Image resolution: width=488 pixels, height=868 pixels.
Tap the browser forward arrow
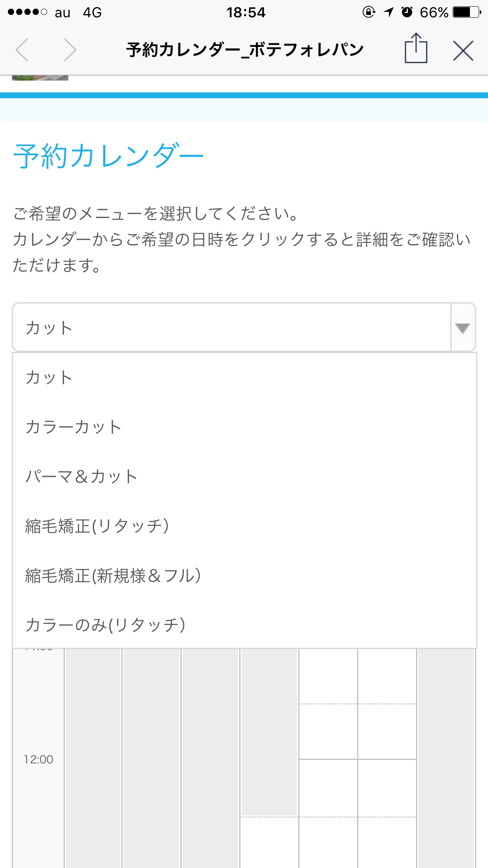pos(70,50)
